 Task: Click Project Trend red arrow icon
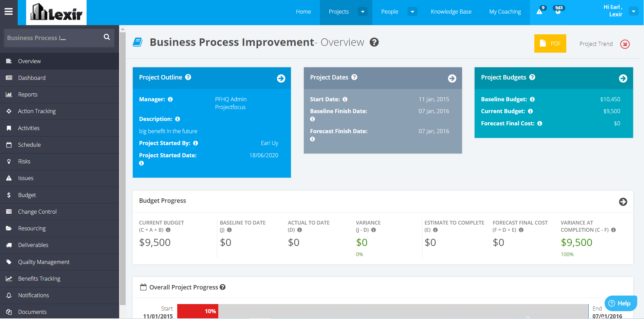(x=625, y=44)
